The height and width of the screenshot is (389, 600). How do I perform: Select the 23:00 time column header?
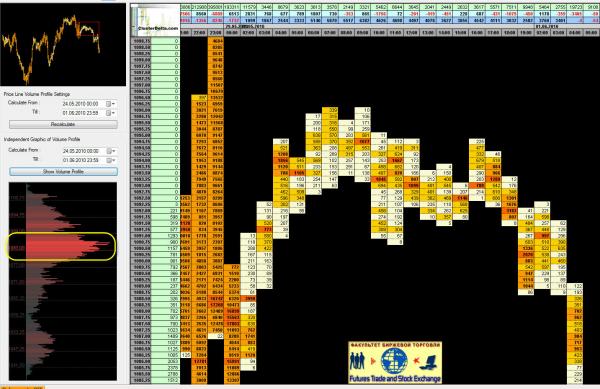[x=216, y=33]
